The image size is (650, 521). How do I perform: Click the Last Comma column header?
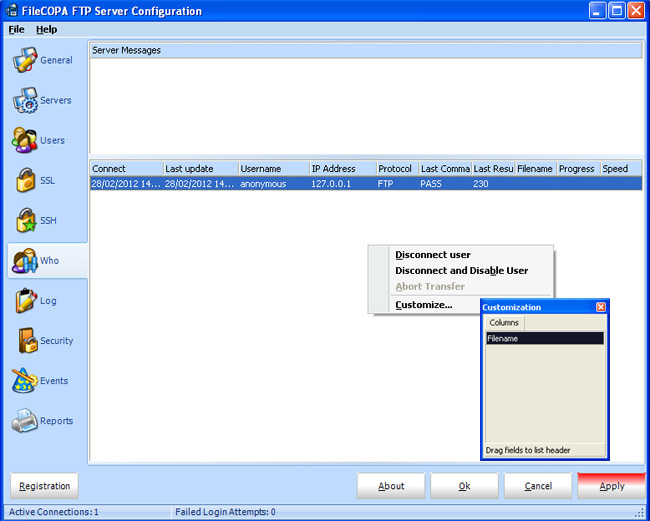pos(446,169)
